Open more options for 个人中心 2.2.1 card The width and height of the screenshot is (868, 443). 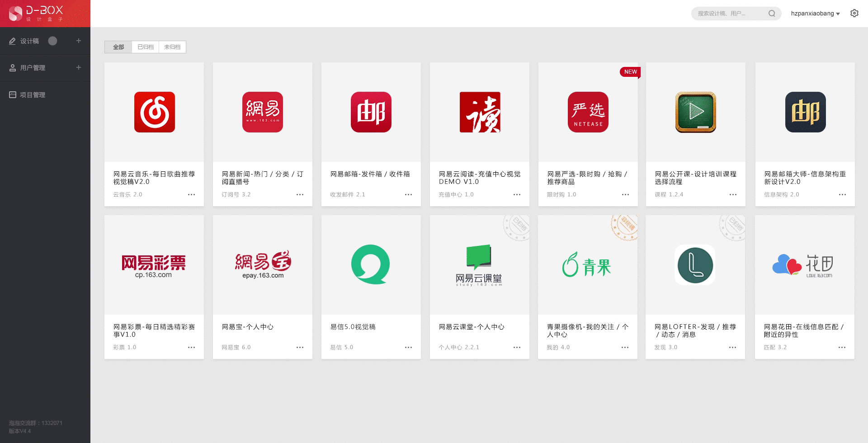[517, 348]
